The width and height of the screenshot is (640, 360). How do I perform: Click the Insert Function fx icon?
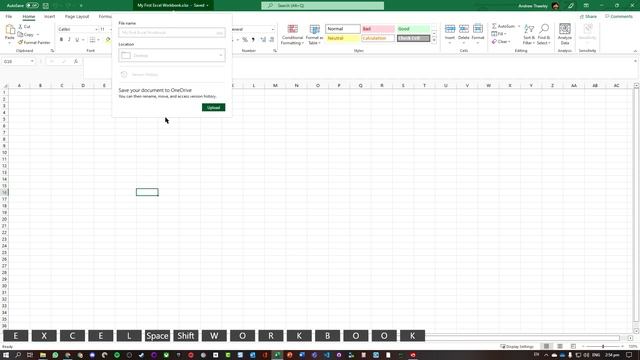pyautogui.click(x=76, y=61)
